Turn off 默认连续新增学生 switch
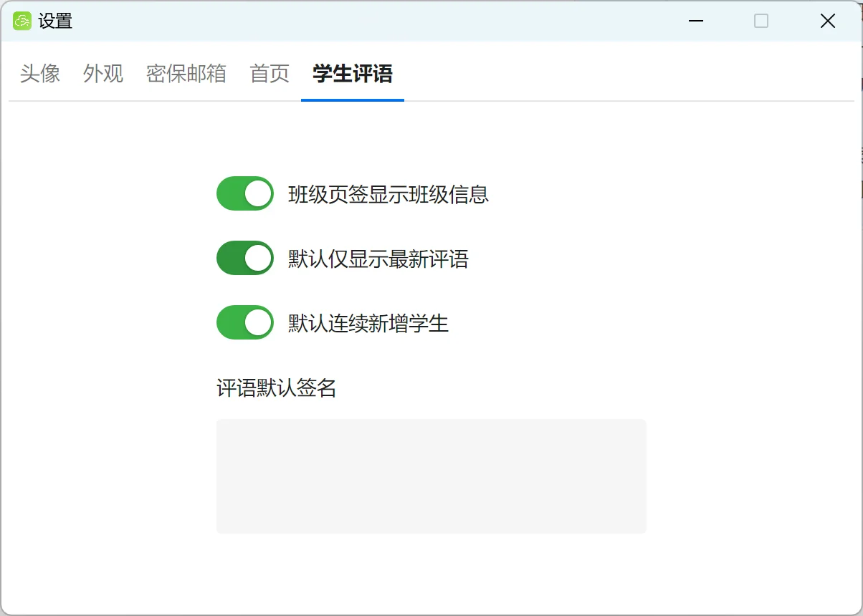The height and width of the screenshot is (616, 863). [245, 322]
